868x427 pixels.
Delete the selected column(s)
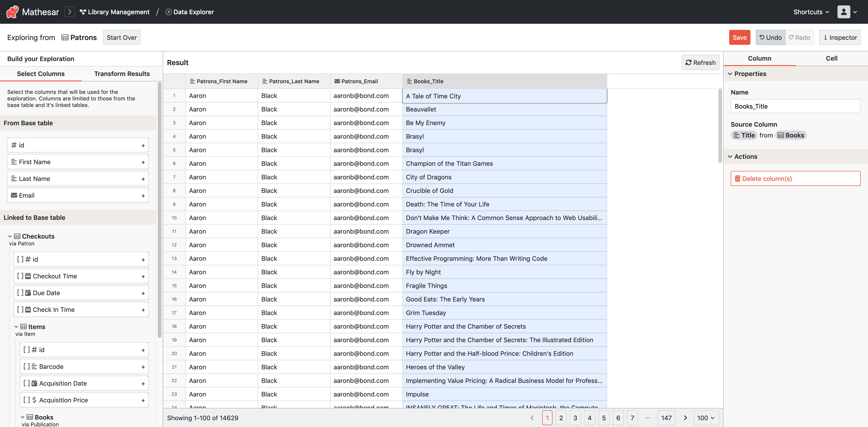(795, 179)
